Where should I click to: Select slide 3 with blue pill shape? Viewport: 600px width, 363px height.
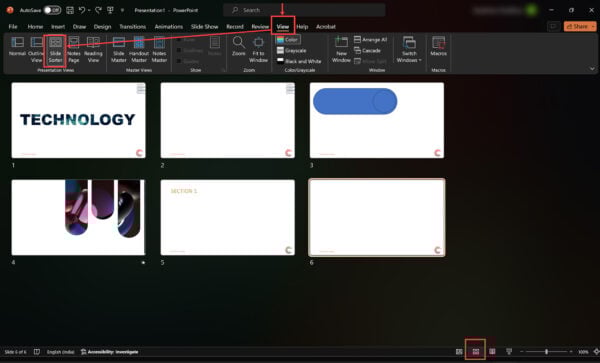pos(377,120)
